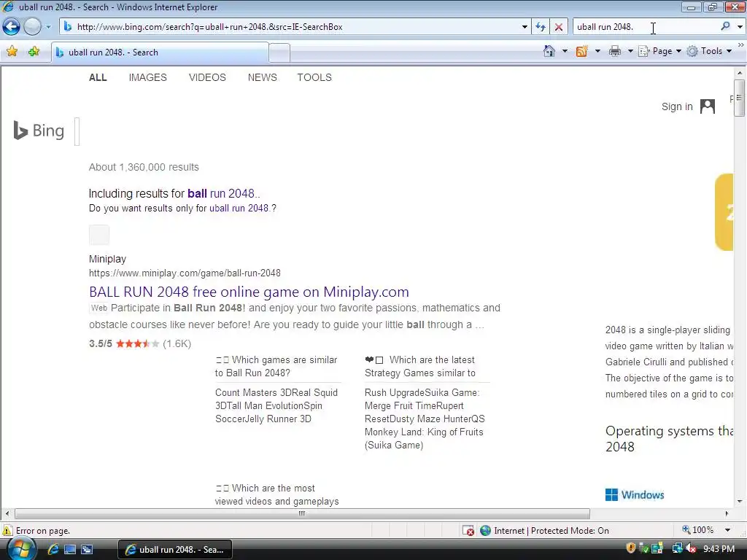Image resolution: width=747 pixels, height=560 pixels.
Task: Click the Sign in profile avatar icon
Action: (708, 106)
